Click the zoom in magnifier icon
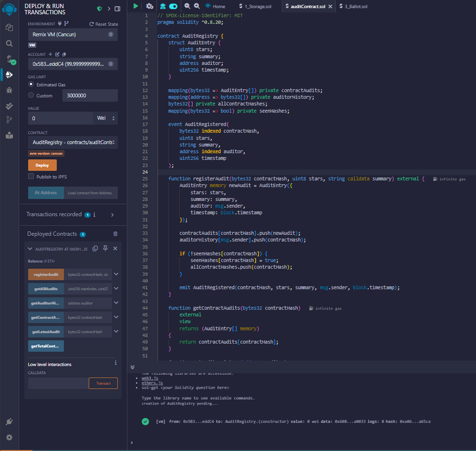The width and height of the screenshot is (476, 451). [197, 6]
